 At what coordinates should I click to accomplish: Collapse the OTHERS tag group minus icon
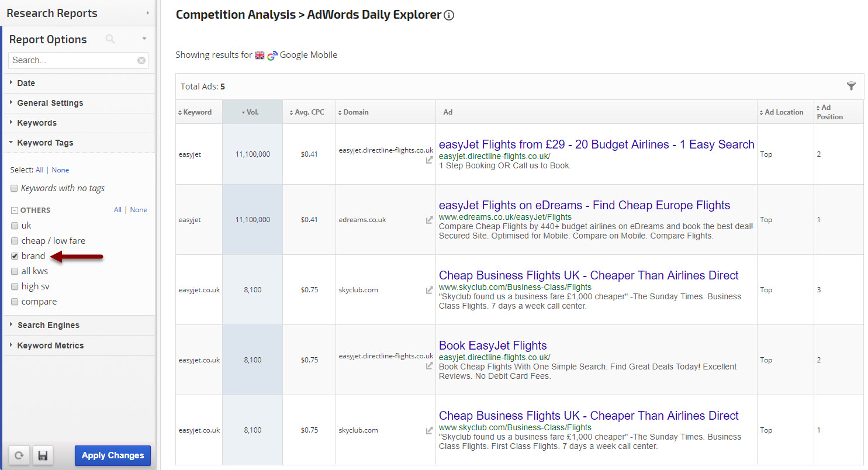(15, 210)
